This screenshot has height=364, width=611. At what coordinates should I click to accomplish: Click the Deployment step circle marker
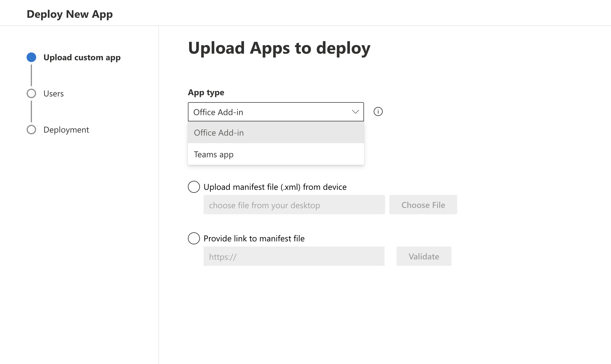point(31,130)
